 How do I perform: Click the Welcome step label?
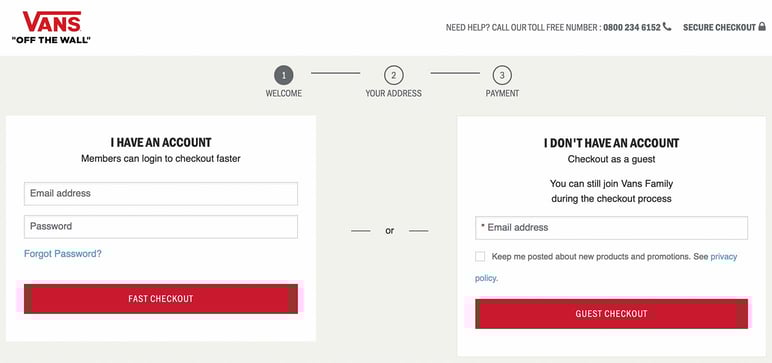click(284, 93)
